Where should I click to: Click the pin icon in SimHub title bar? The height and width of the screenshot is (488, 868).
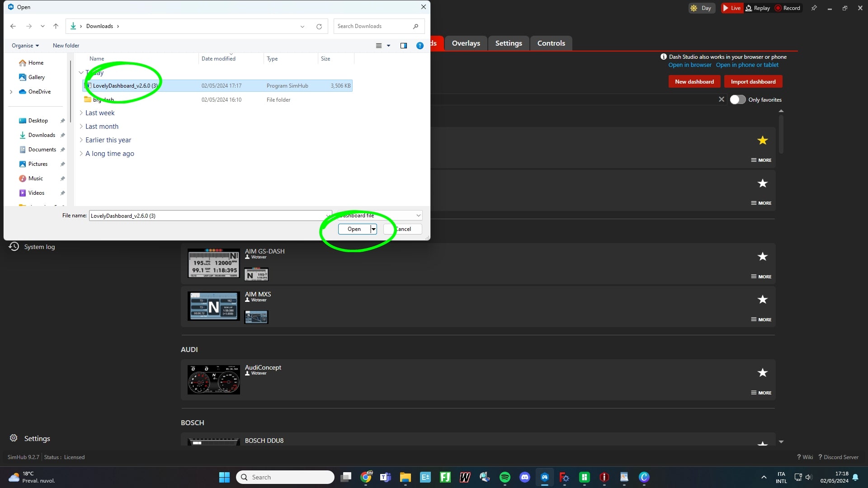814,8
